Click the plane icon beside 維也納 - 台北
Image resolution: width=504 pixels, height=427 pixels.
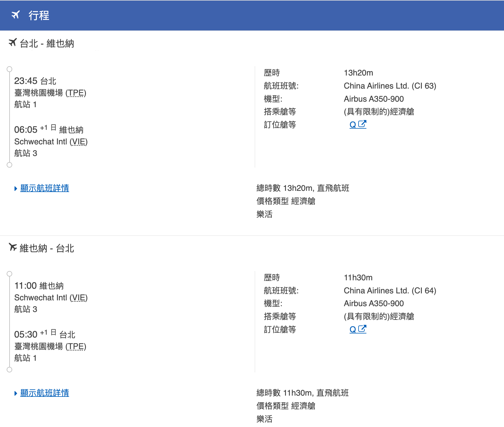[12, 247]
